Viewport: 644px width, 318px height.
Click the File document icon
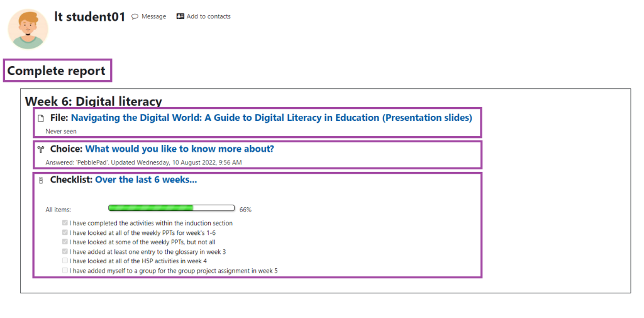point(40,118)
